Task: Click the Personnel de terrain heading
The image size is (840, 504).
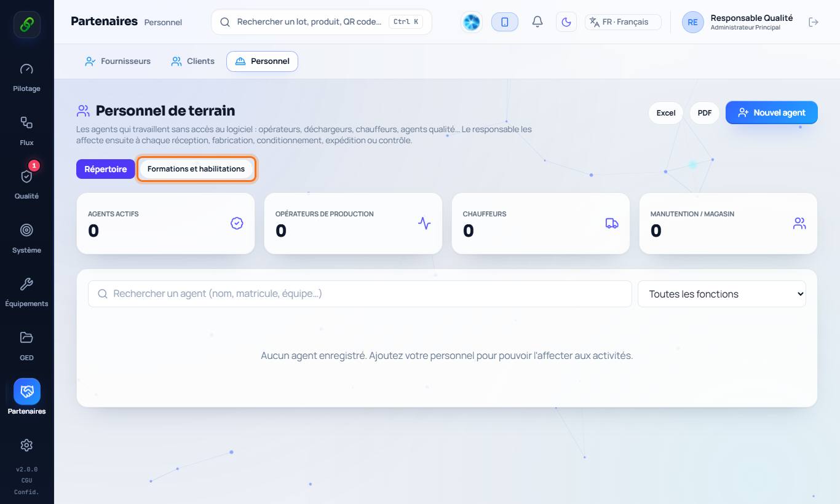Action: pos(165,111)
